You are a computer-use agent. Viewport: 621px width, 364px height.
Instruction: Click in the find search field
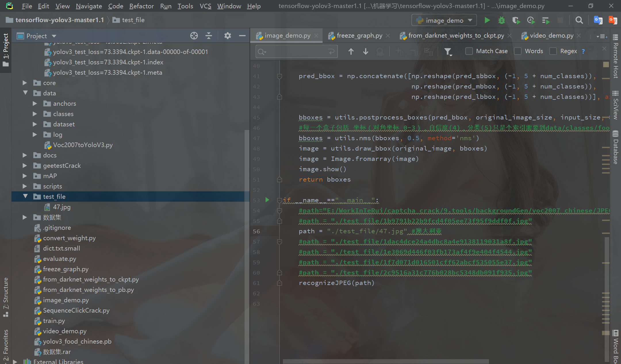(x=296, y=52)
